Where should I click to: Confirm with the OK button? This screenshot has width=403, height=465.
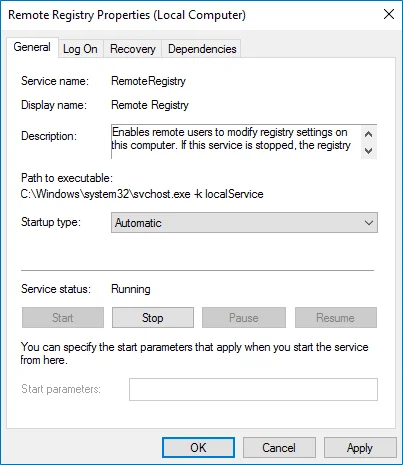(198, 448)
